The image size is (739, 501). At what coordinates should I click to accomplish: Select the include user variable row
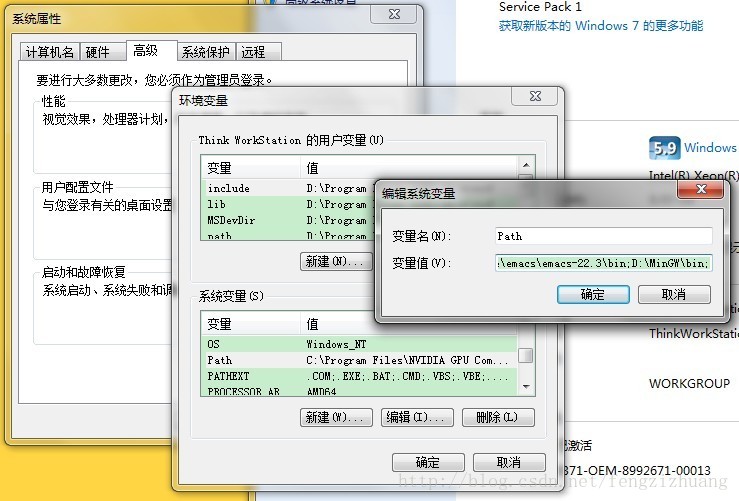[x=287, y=188]
